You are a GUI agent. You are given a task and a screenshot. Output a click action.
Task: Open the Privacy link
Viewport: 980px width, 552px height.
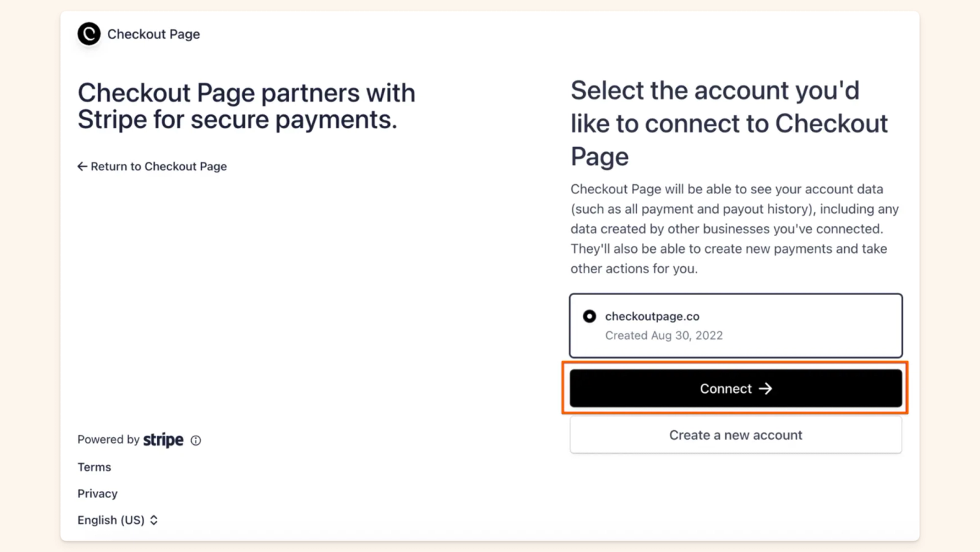[97, 494]
